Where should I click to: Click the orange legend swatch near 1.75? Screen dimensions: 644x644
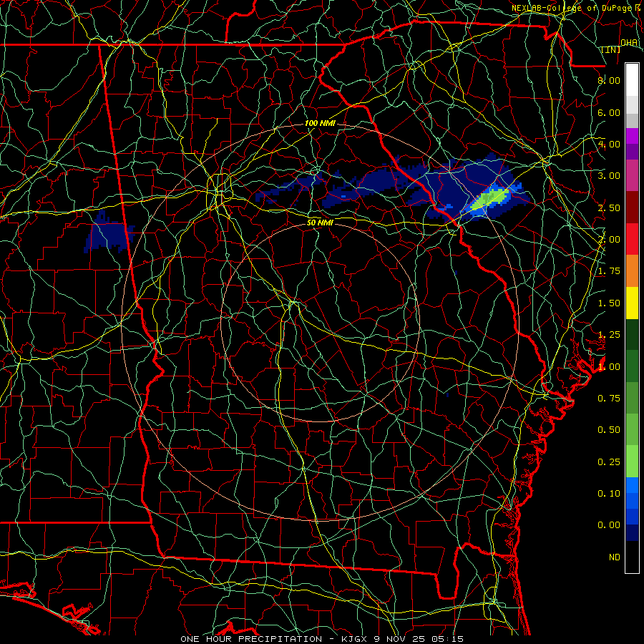(632, 271)
